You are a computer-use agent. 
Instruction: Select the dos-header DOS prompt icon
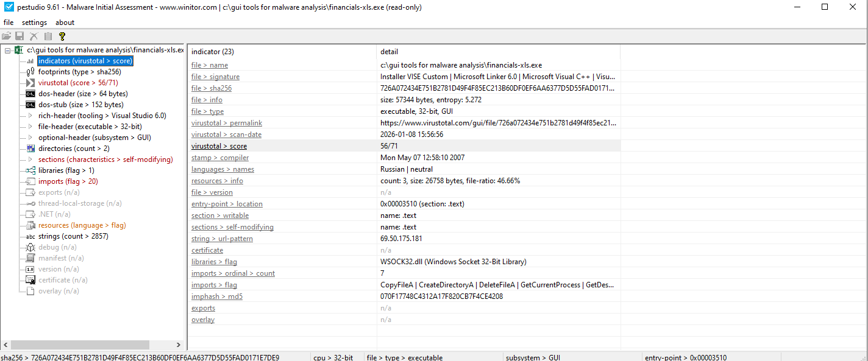tap(29, 93)
